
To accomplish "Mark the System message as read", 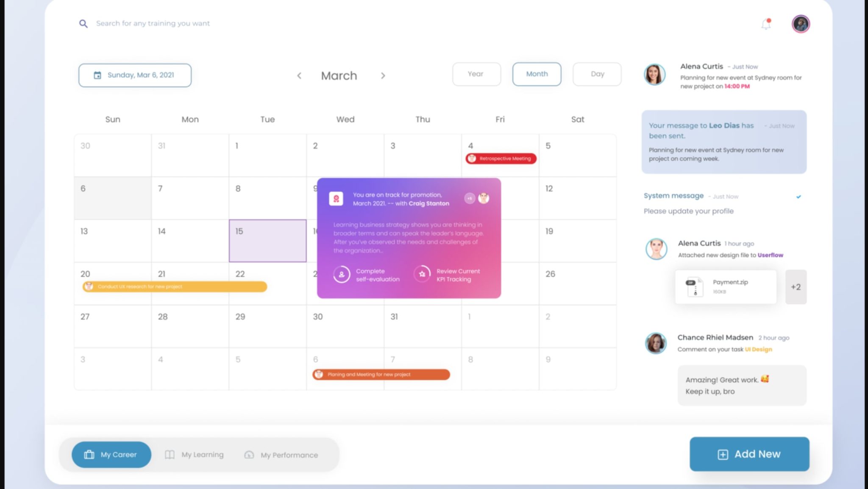I will 799,196.
